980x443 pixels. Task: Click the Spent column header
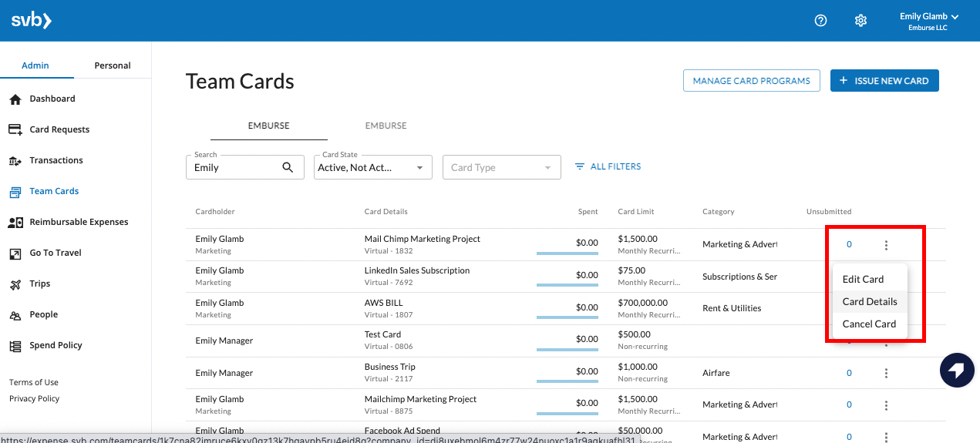(588, 212)
